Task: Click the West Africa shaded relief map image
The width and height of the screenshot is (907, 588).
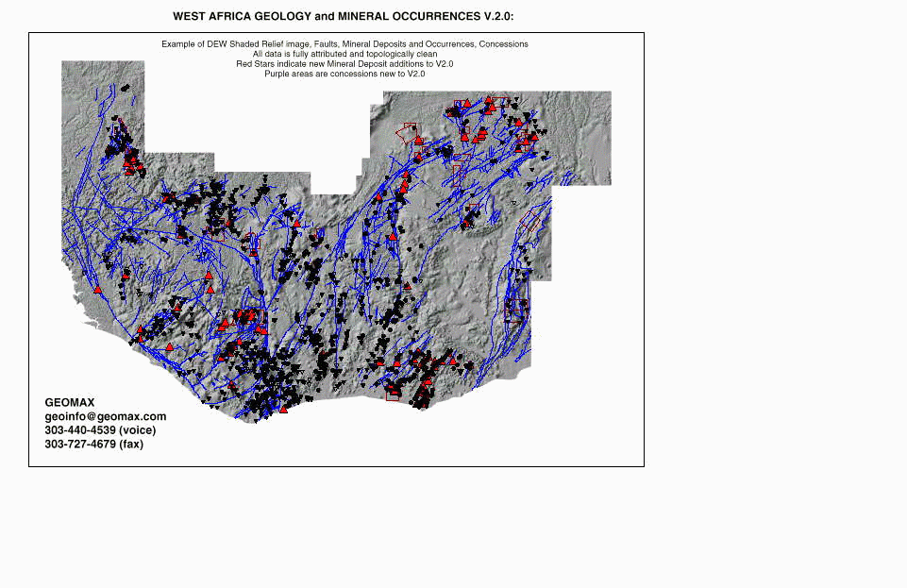Action: pyautogui.click(x=336, y=242)
